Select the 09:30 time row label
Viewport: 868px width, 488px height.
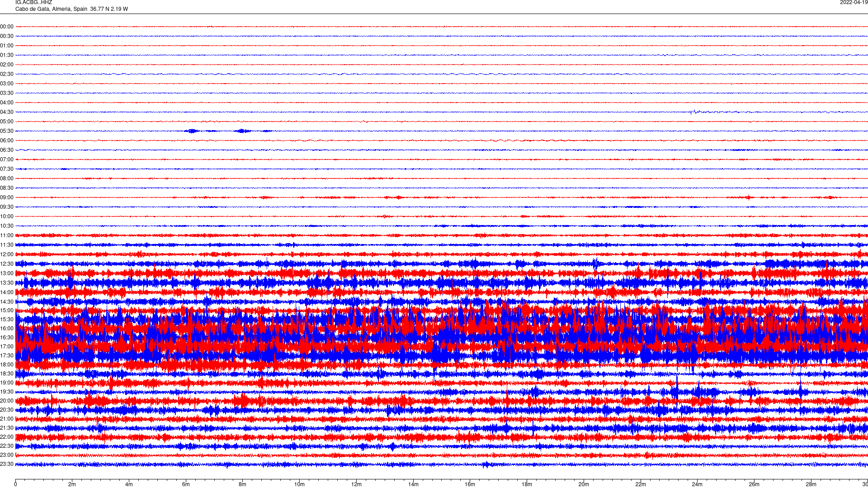7,207
